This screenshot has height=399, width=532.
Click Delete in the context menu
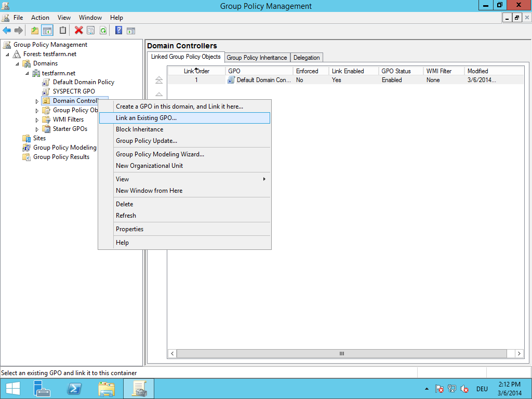184,204
